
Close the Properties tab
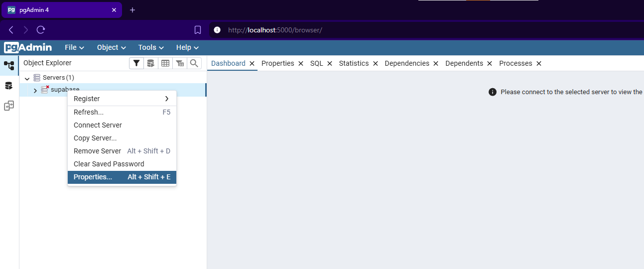301,63
